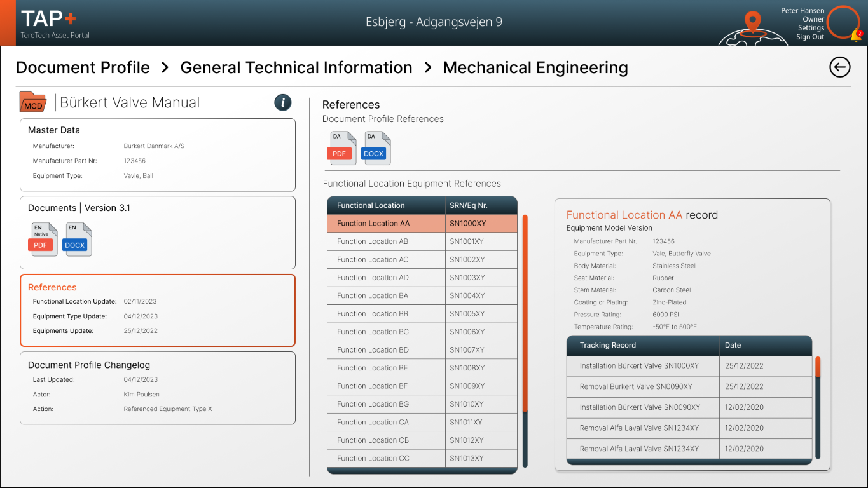Select row Function Location AA
Viewport: 868px width, 488px height.
click(x=422, y=224)
